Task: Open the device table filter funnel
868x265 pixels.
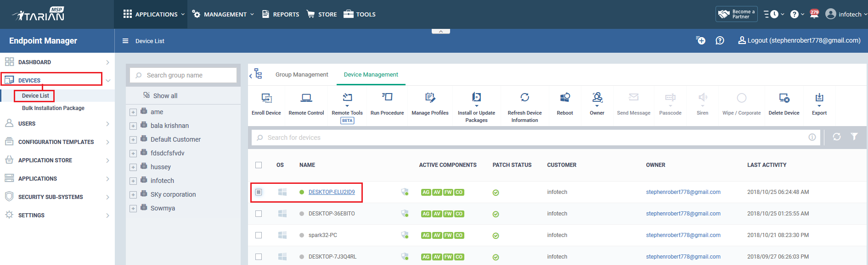Action: point(854,137)
